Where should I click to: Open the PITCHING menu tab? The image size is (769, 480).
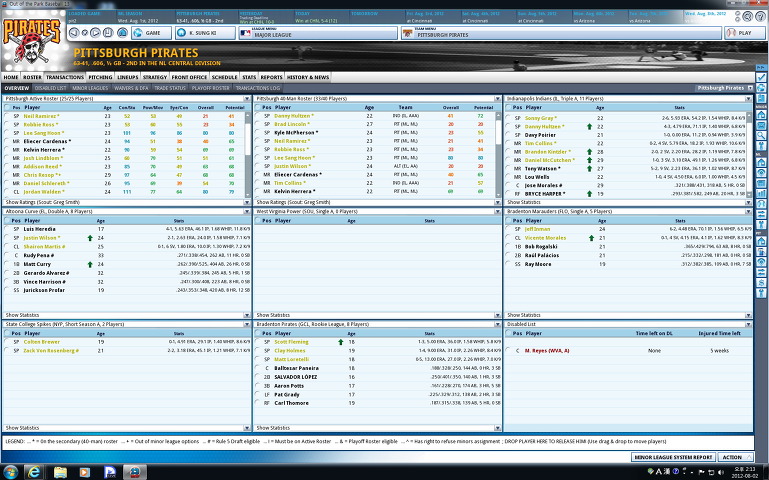click(x=101, y=77)
